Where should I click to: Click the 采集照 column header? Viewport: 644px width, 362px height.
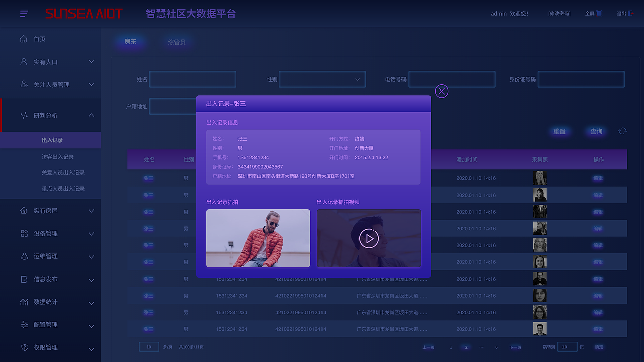[x=540, y=159]
